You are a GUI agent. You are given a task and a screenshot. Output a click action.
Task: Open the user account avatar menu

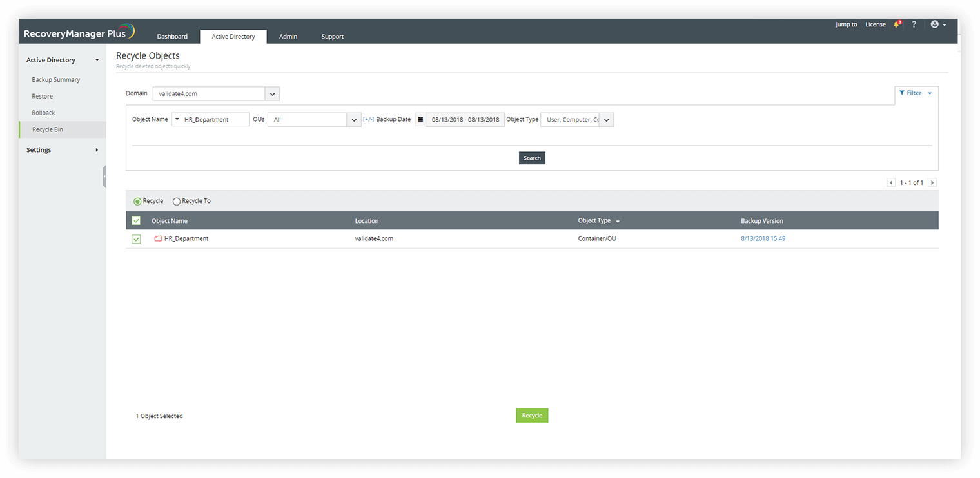click(938, 24)
